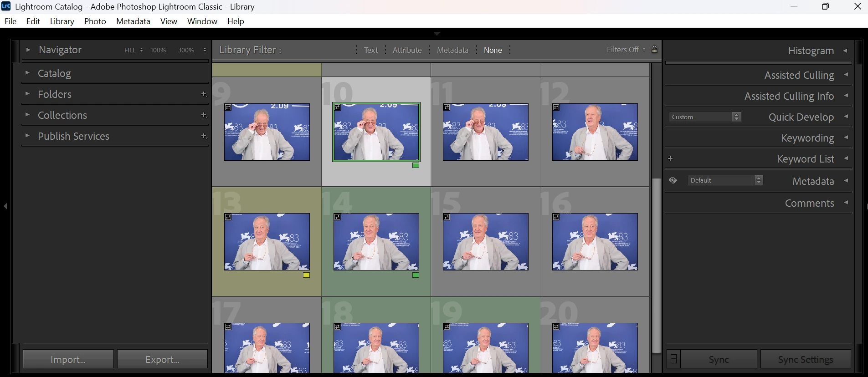This screenshot has width=868, height=377.
Task: Open the View menu
Action: (x=169, y=21)
